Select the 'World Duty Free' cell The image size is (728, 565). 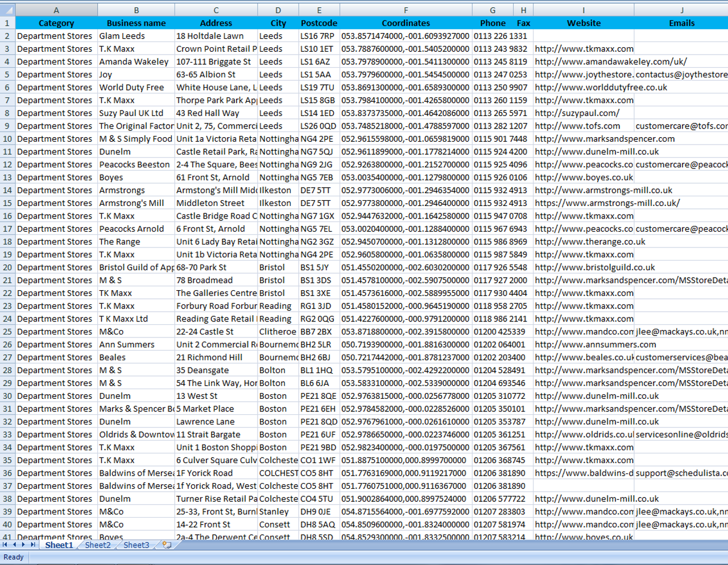(136, 88)
